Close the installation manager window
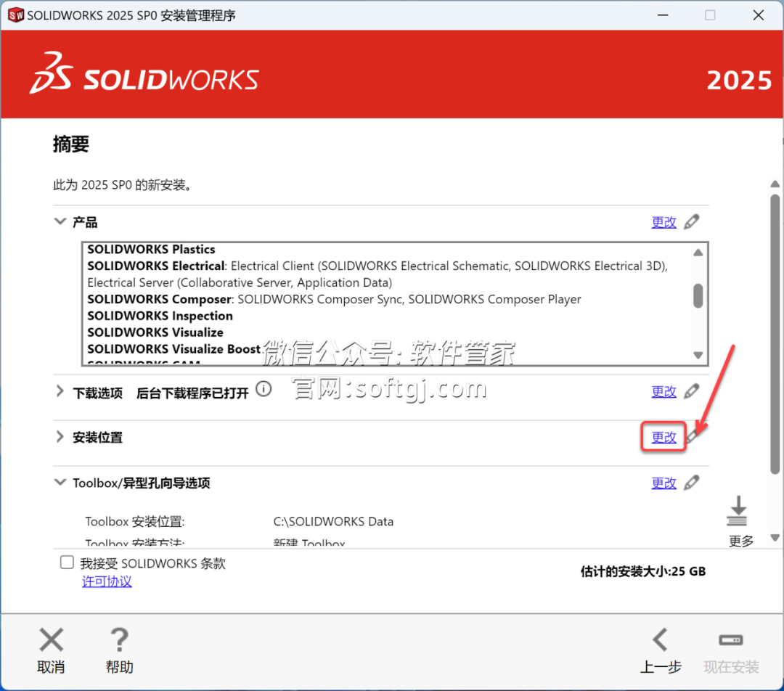 pyautogui.click(x=758, y=15)
